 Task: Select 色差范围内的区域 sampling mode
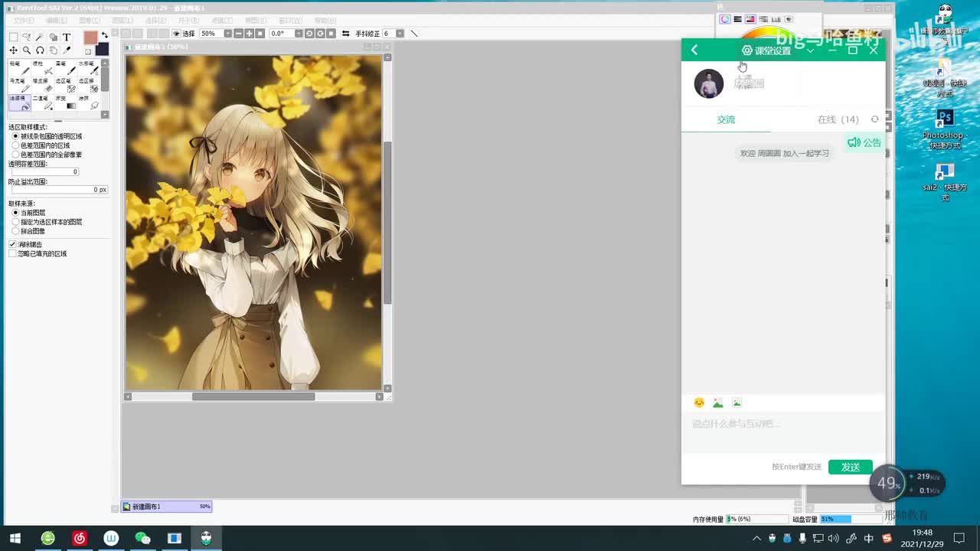[x=41, y=145]
